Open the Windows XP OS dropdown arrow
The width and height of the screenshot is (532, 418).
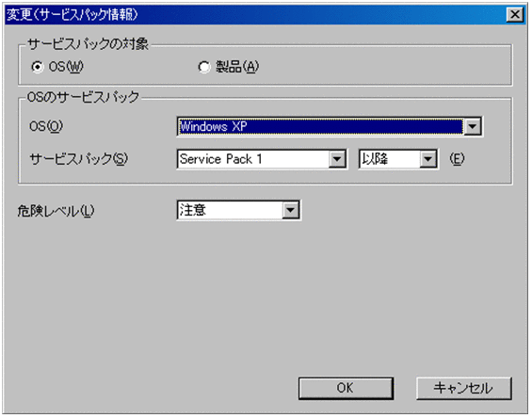pyautogui.click(x=473, y=126)
